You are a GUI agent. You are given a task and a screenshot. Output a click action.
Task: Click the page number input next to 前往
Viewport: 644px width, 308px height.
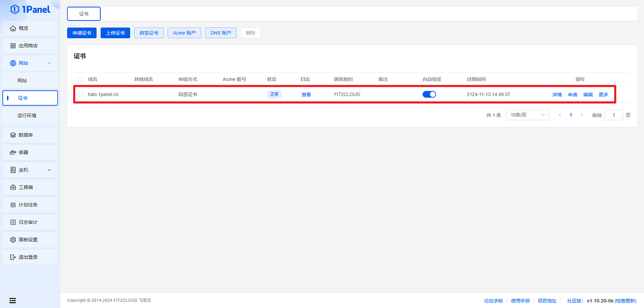tap(614, 114)
